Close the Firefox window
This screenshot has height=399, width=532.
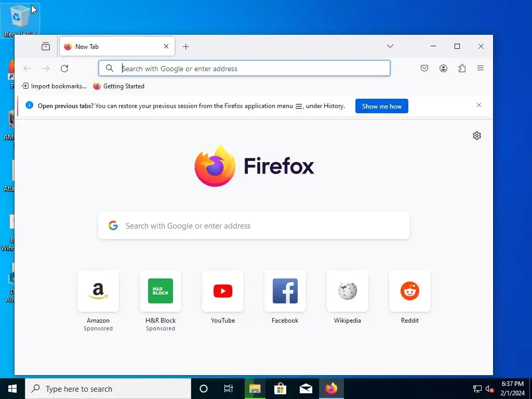(x=481, y=46)
